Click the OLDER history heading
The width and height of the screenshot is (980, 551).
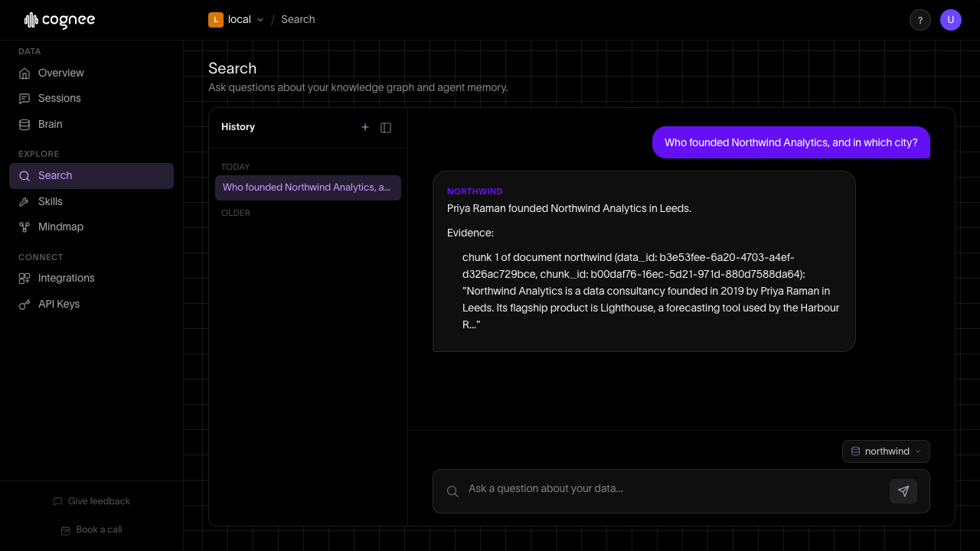pyautogui.click(x=236, y=213)
